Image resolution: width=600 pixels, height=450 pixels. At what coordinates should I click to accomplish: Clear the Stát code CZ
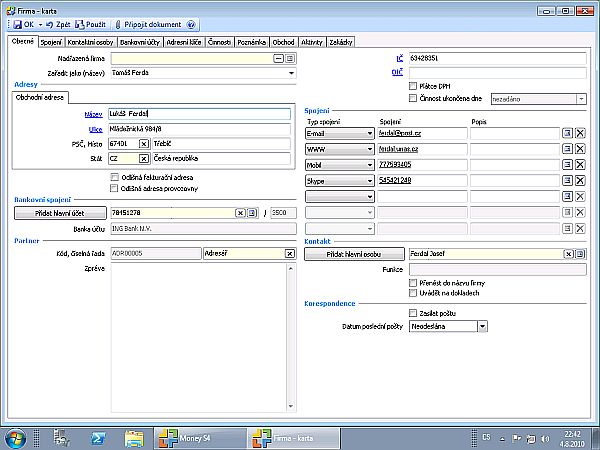144,158
